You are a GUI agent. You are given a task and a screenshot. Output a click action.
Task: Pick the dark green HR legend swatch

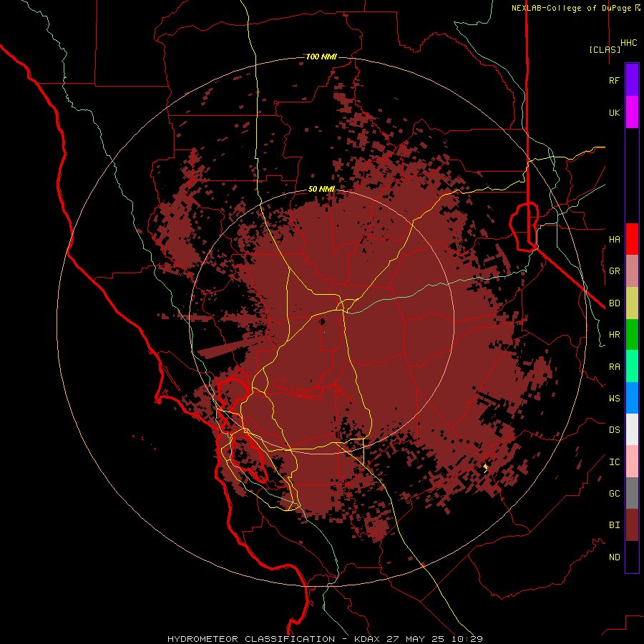point(632,335)
